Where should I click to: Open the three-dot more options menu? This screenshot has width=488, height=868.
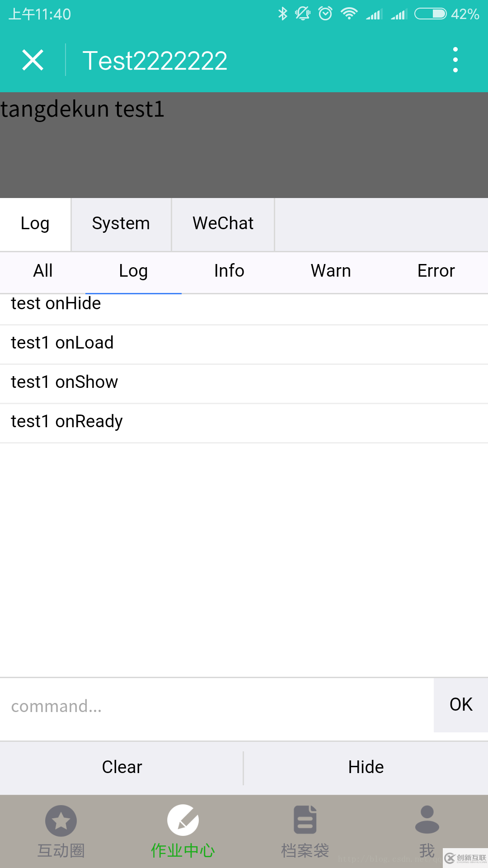pos(455,60)
